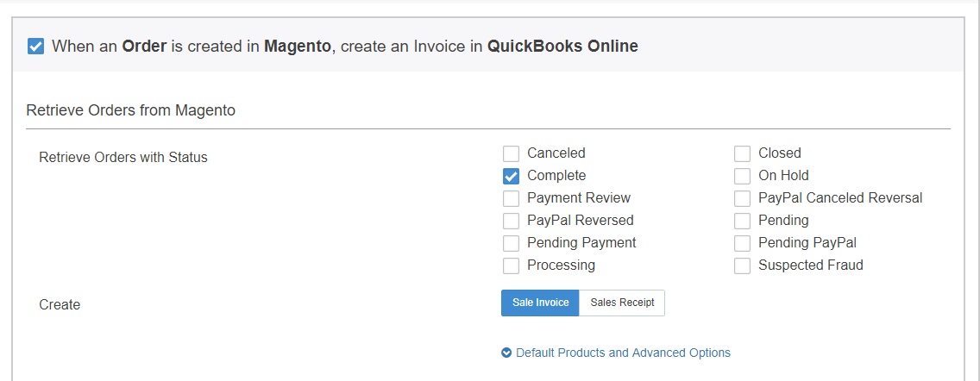Click the 'Create' field label
Viewport: 980px width, 381px height.
click(x=60, y=305)
